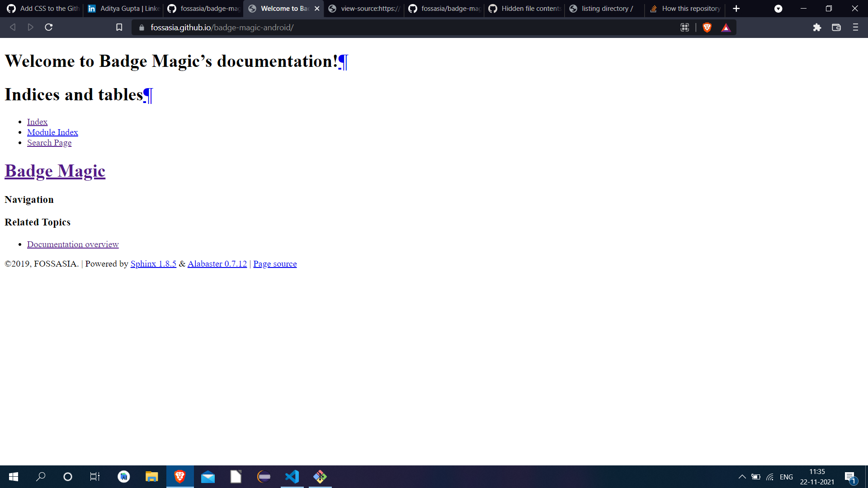Open the white document app in taskbar
Screen dimensions: 868x488
(x=236, y=477)
